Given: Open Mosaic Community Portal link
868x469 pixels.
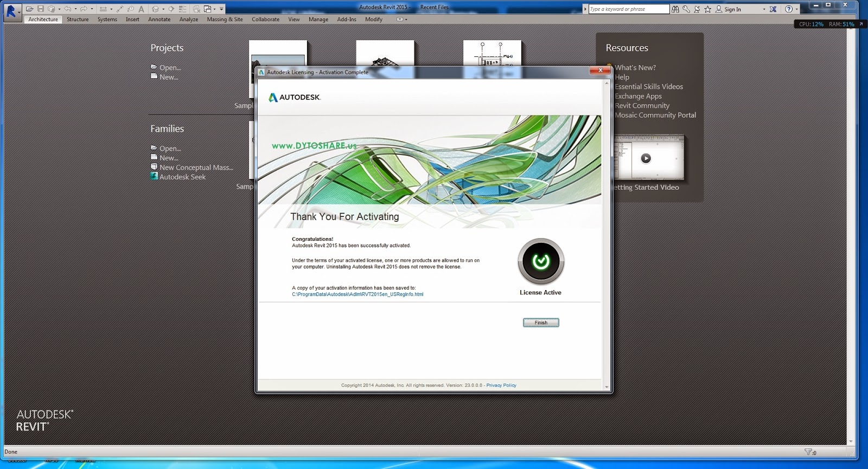Looking at the screenshot, I should [x=655, y=115].
